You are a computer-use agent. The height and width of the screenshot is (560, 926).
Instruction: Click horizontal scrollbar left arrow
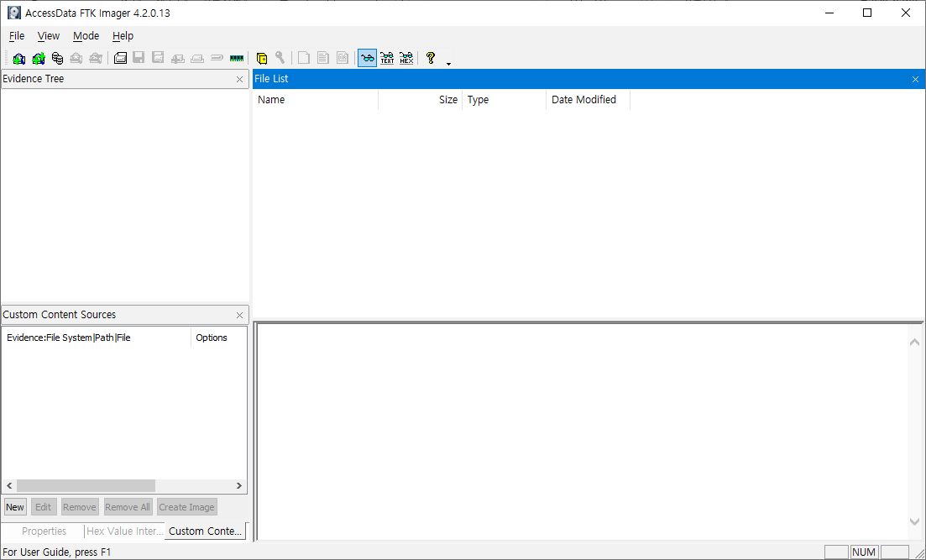8,485
